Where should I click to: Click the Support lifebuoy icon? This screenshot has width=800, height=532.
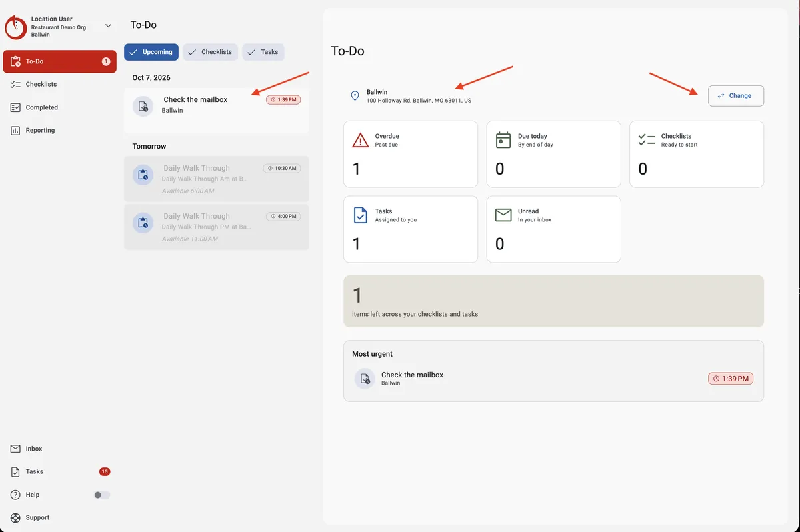(x=15, y=517)
